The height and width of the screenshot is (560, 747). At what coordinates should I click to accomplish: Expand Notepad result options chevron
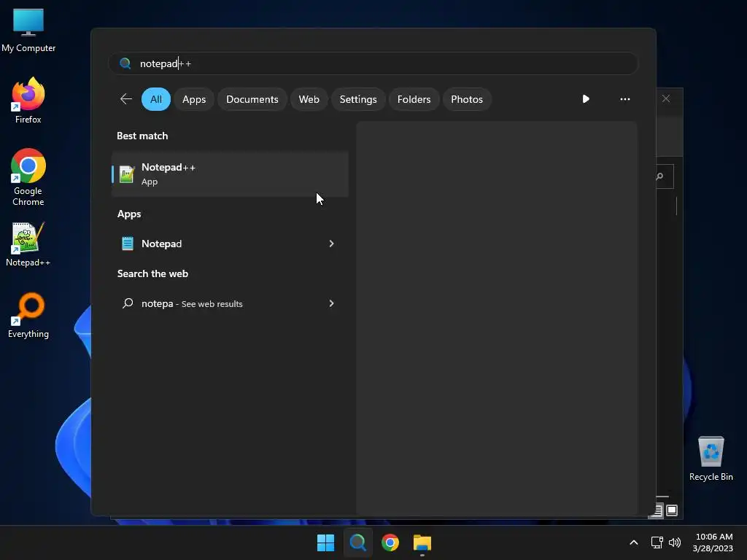(332, 244)
